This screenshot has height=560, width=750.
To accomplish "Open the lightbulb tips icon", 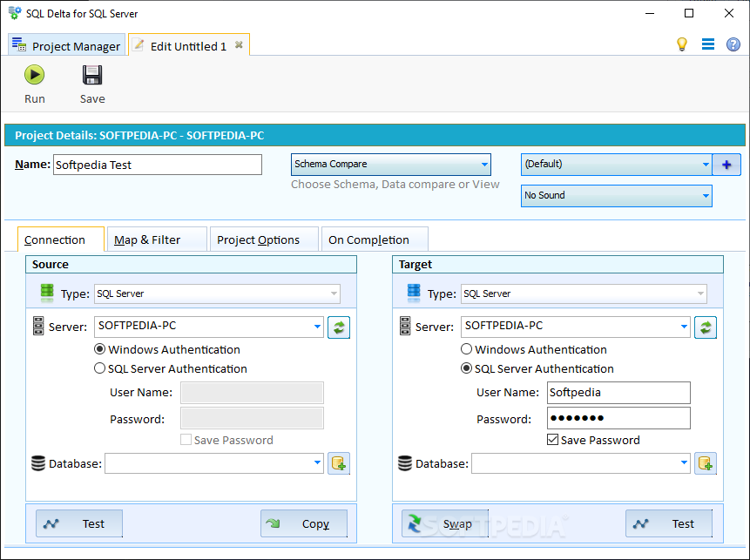I will coord(682,44).
